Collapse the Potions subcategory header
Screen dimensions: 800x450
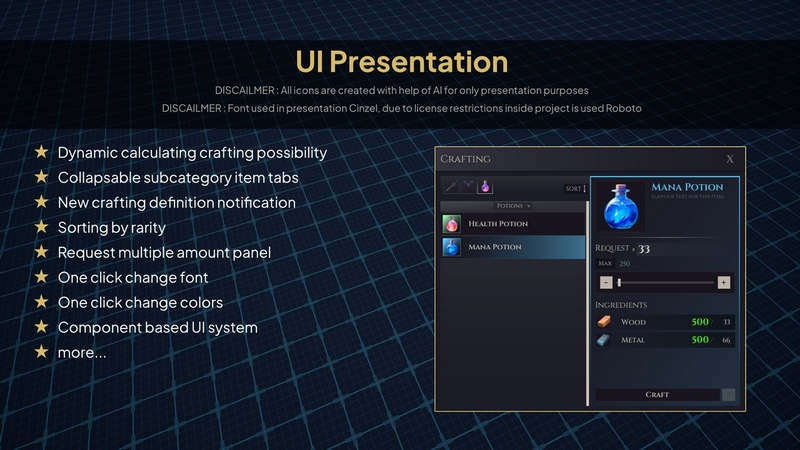514,206
